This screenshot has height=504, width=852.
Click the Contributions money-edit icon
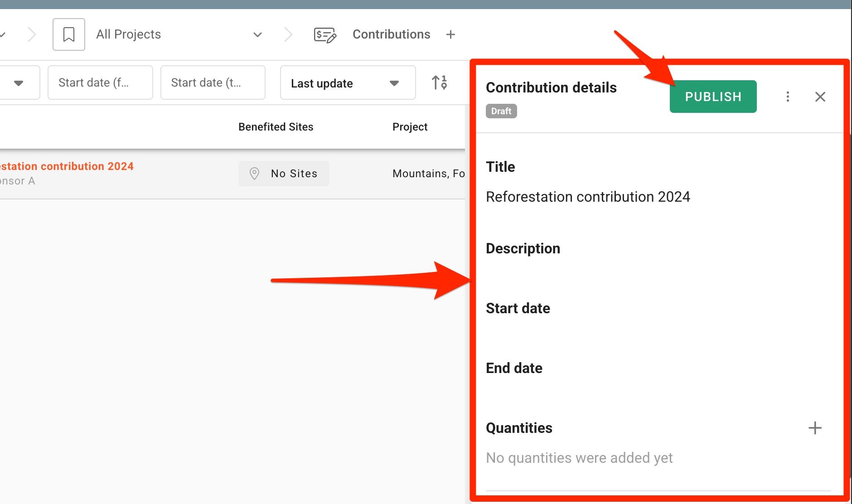325,34
